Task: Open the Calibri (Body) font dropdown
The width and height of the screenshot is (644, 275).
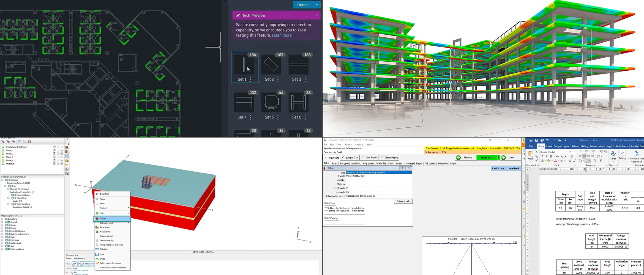Action: 566,152
